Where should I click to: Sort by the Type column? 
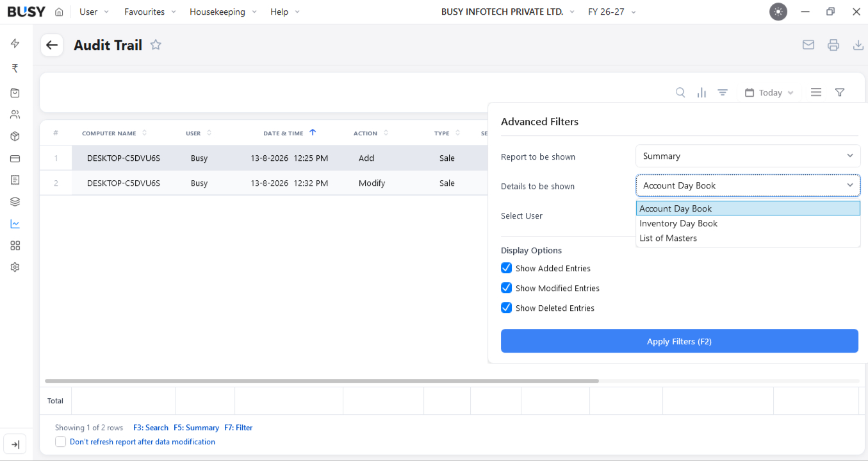coord(447,133)
